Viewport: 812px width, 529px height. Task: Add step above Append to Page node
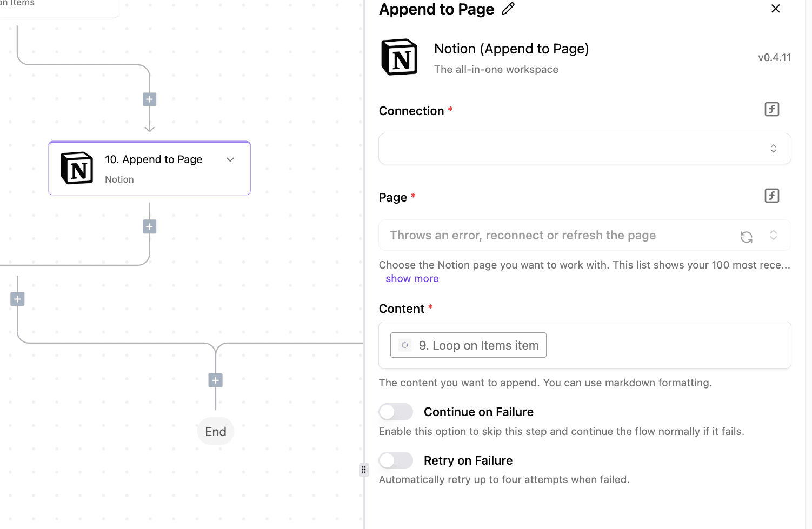click(x=150, y=99)
